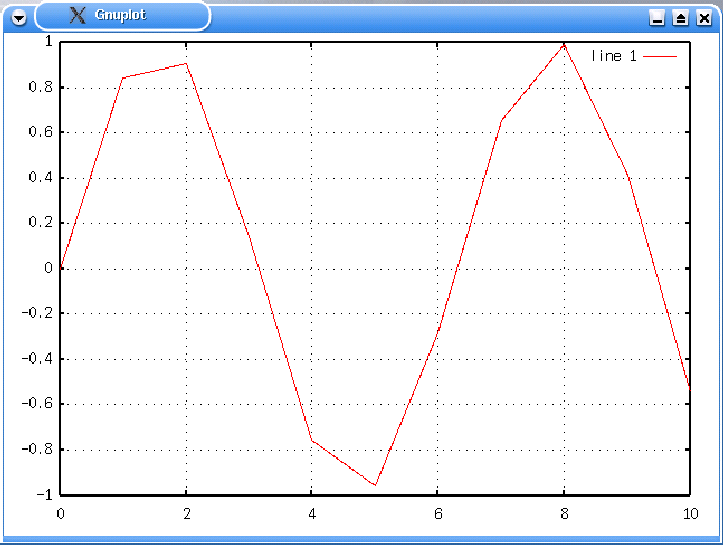Maximize the Gnuplot window
Image resolution: width=723 pixels, height=545 pixels.
[680, 18]
